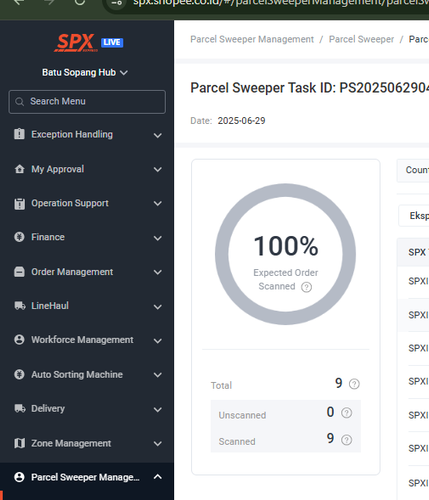
Task: Expand Zone Management with its chevron
Action: point(158,443)
